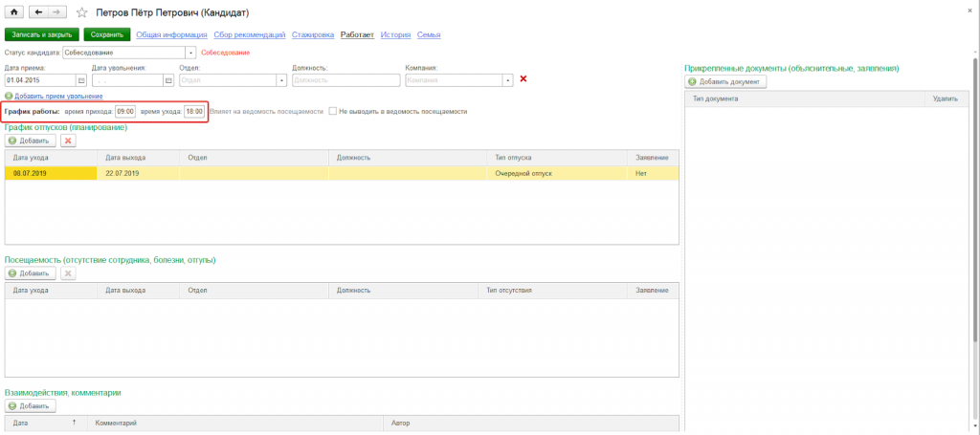
Task: Open calendar for Дата увольнения
Action: point(168,80)
